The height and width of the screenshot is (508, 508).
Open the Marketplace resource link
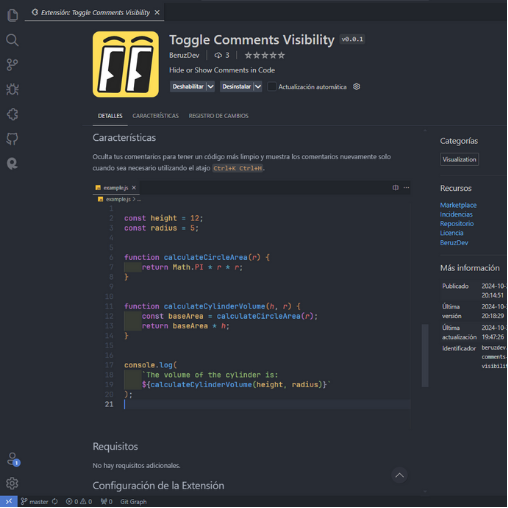tap(458, 205)
